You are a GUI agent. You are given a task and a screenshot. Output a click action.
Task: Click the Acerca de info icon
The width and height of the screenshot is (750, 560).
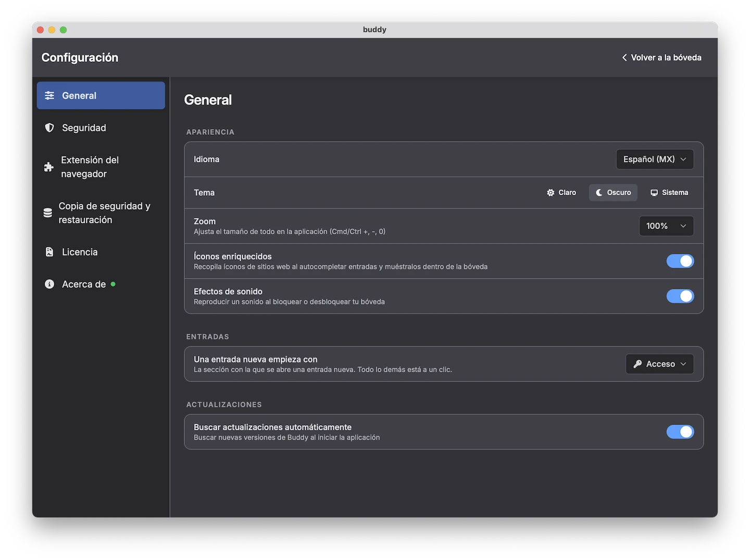[49, 284]
